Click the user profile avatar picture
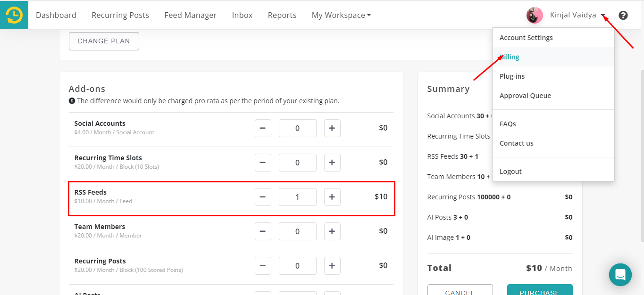This screenshot has width=644, height=295. tap(535, 16)
